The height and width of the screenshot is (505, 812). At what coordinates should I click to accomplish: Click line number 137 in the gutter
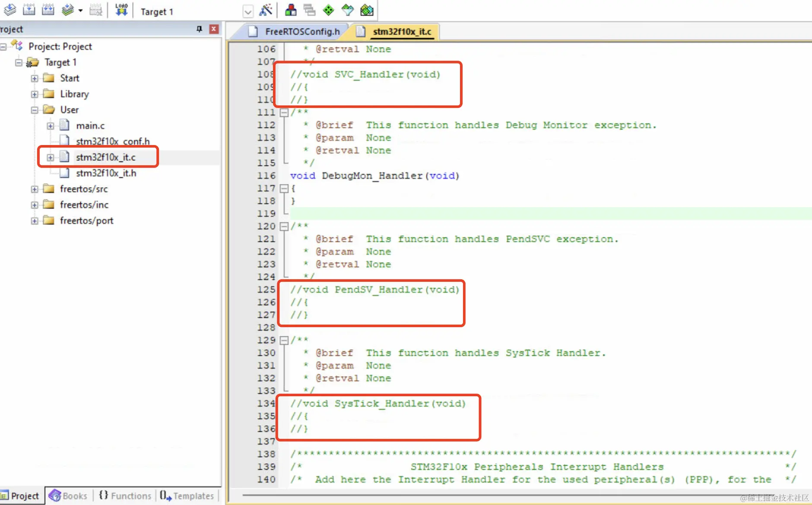click(266, 442)
